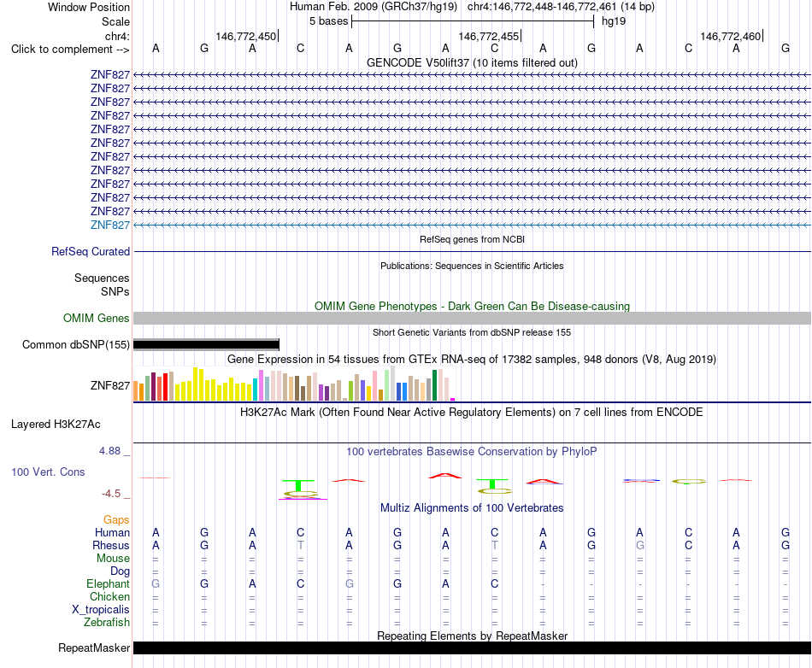Screen dimensions: 812x668
Task: Open the OMIM Gene Phenotypes track title
Action: tap(472, 307)
